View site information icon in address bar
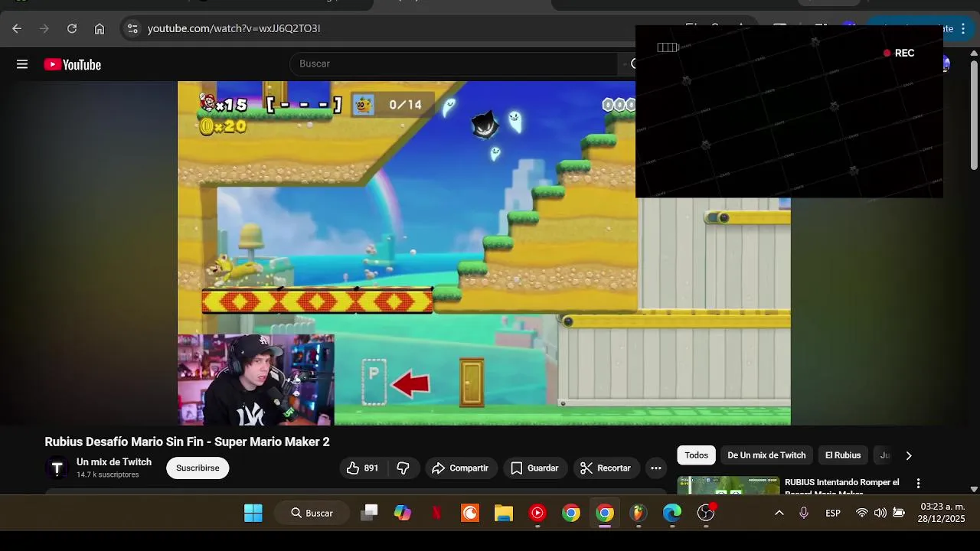The height and width of the screenshot is (551, 980). click(x=132, y=28)
